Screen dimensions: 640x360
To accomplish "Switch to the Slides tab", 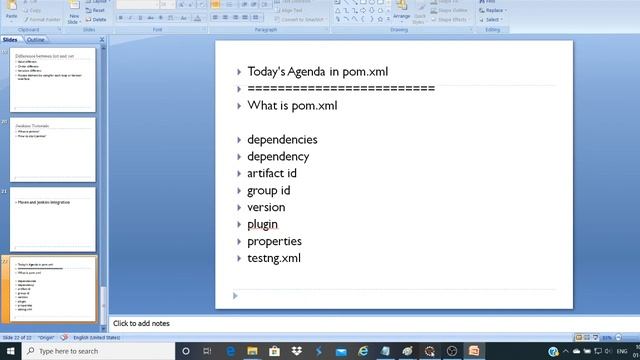I will 10,40.
